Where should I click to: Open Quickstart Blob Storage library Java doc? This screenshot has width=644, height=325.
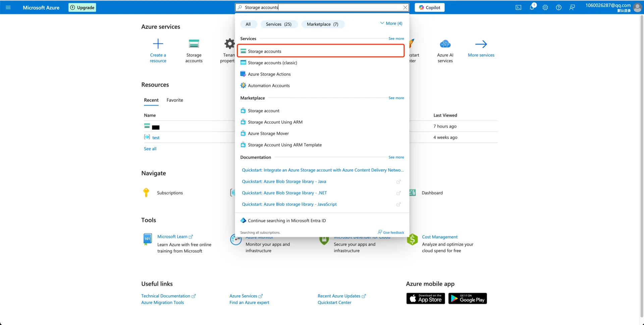[284, 181]
